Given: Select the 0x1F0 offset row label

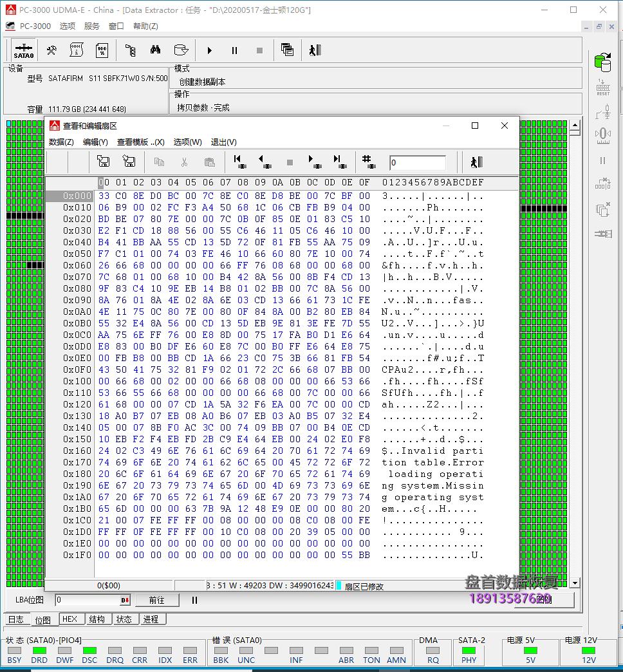Looking at the screenshot, I should (x=77, y=555).
